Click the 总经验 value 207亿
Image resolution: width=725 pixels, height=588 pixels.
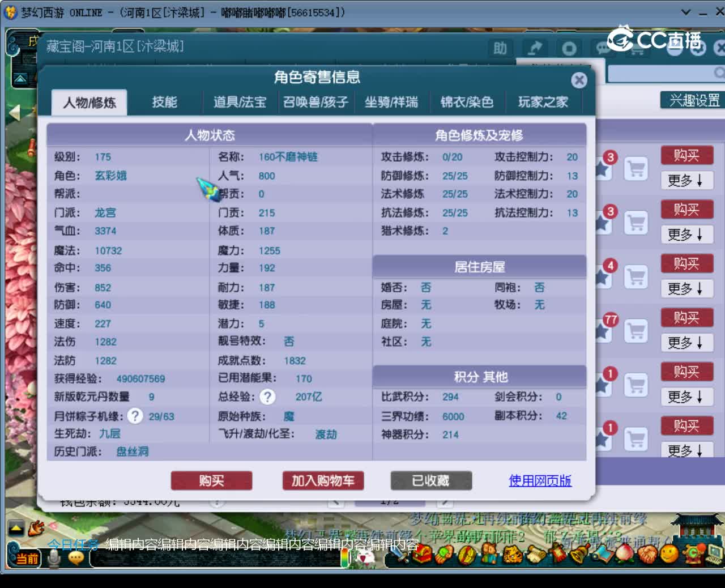click(x=309, y=397)
